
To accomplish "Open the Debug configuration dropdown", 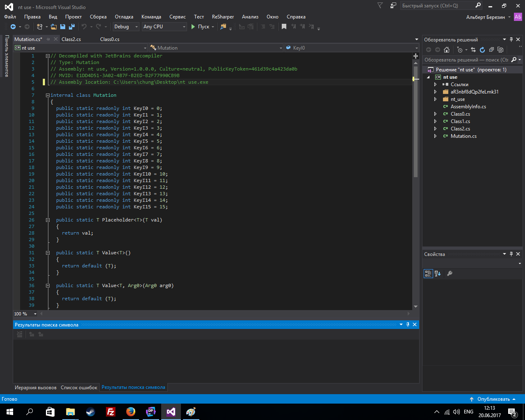I will 126,27.
